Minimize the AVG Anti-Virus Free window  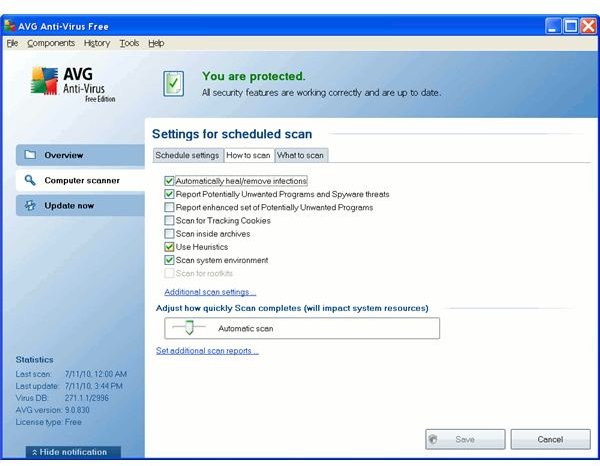553,26
